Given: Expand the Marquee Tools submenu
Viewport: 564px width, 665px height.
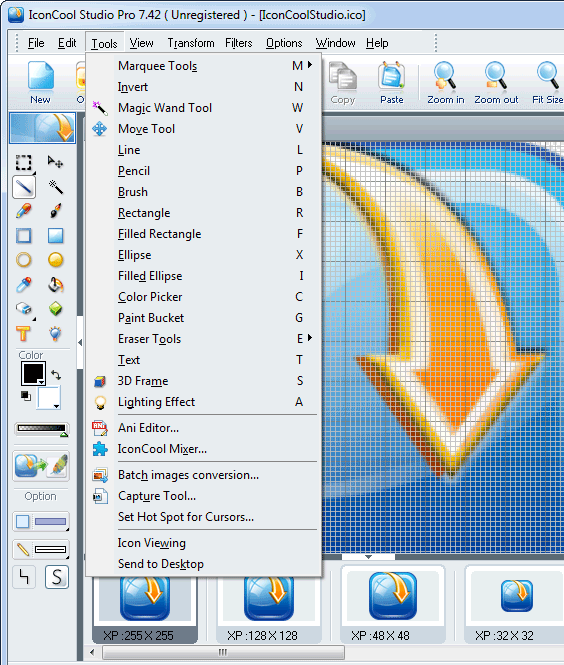Looking at the screenshot, I should click(204, 66).
